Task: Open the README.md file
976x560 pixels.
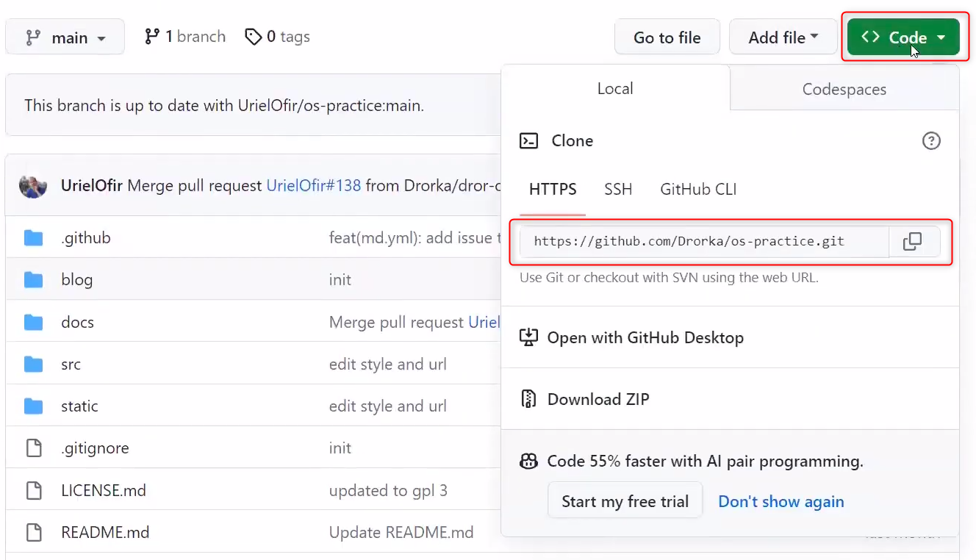Action: [x=105, y=533]
